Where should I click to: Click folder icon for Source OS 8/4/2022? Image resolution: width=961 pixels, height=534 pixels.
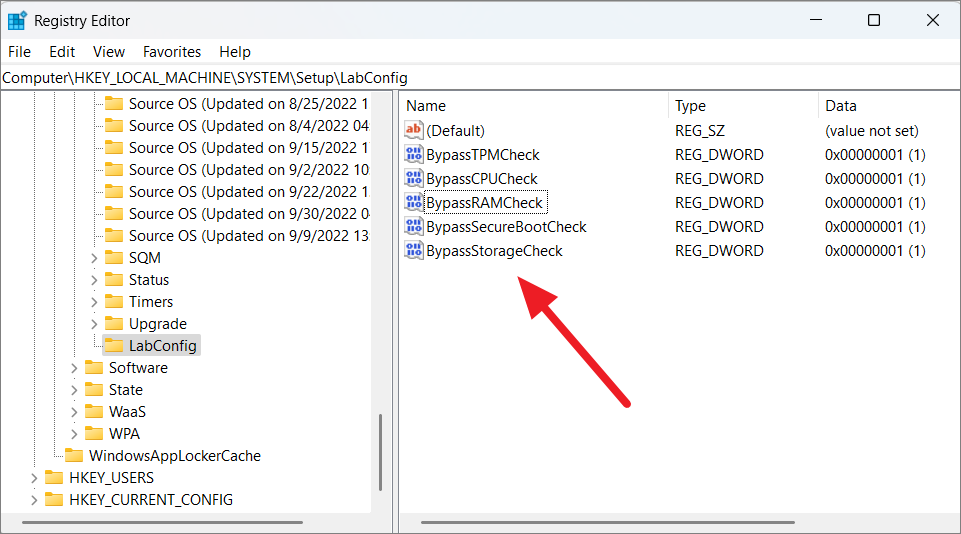(114, 125)
